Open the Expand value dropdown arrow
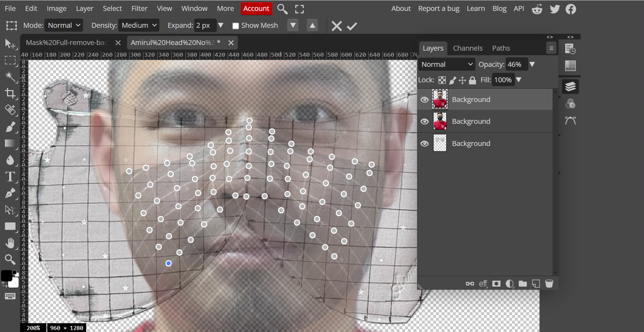The width and height of the screenshot is (644, 332). (x=221, y=26)
